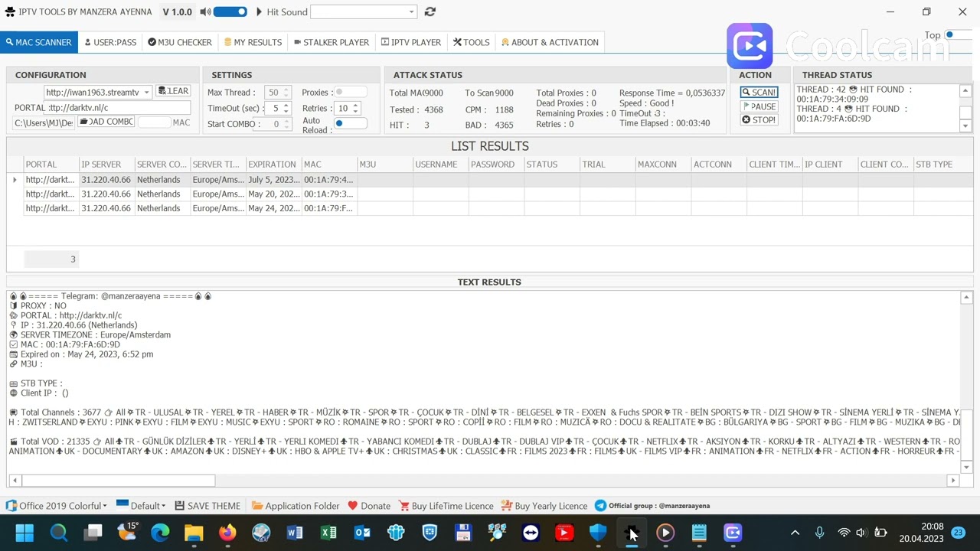980x551 pixels.
Task: Play the Hit Sound preview
Action: [259, 12]
